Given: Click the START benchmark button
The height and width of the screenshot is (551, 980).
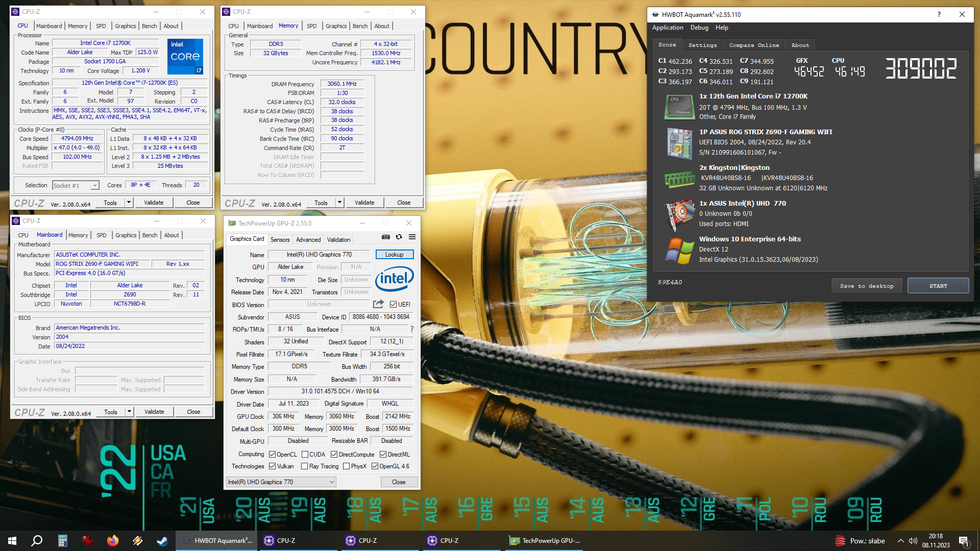Looking at the screenshot, I should (x=938, y=286).
